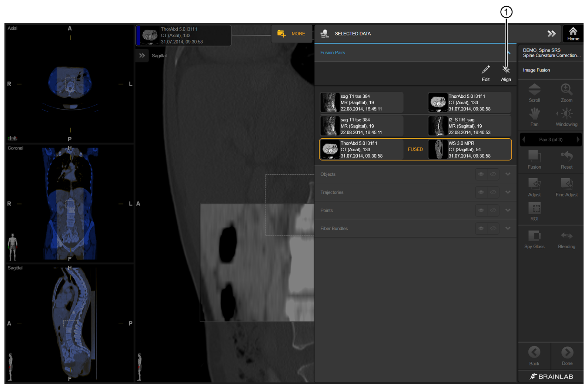
Task: Expand view list arrows beside Sagittal
Action: (142, 55)
